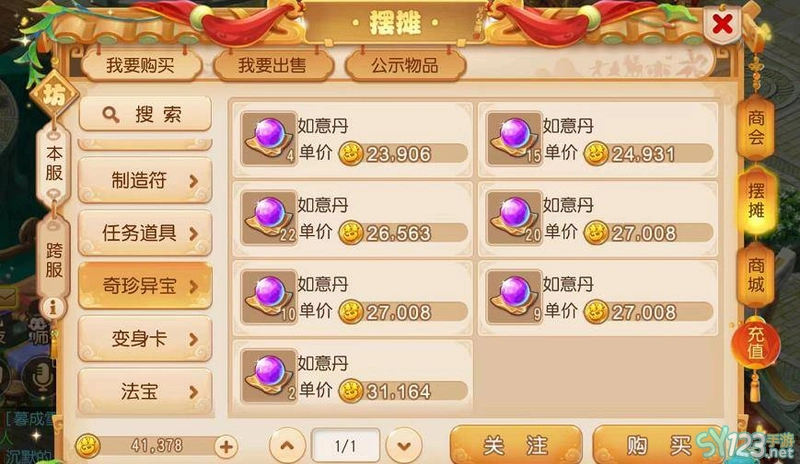Open the 我要出售 tab

click(273, 65)
